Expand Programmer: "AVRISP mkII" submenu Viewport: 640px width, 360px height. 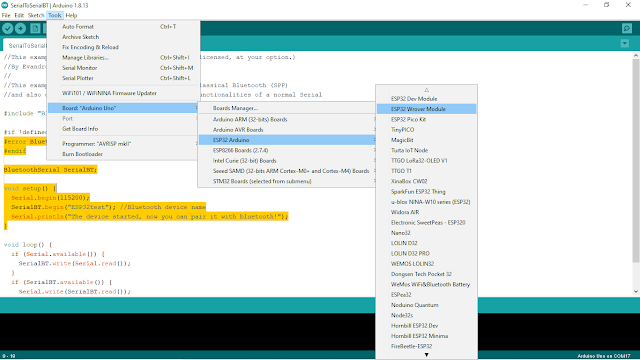tap(123, 144)
